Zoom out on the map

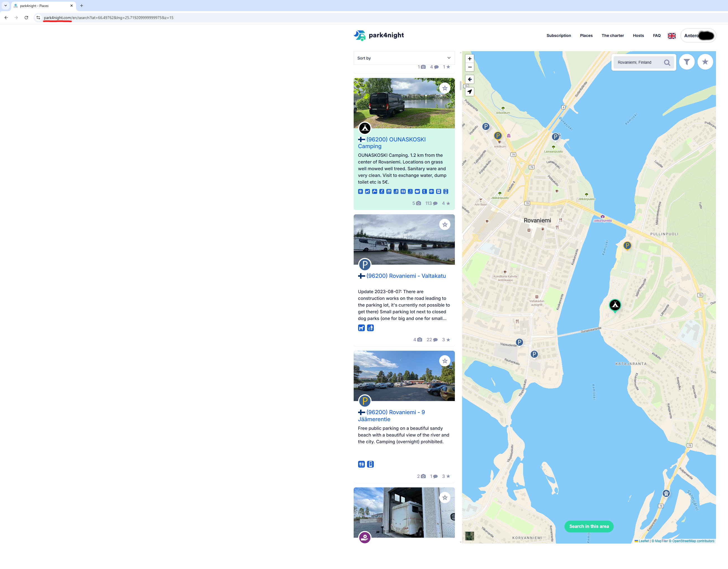(469, 67)
